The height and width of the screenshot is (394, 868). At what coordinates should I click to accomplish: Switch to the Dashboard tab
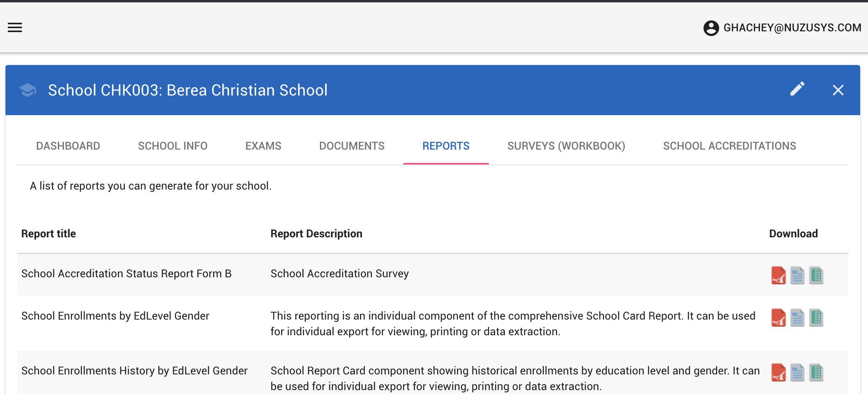tap(68, 146)
